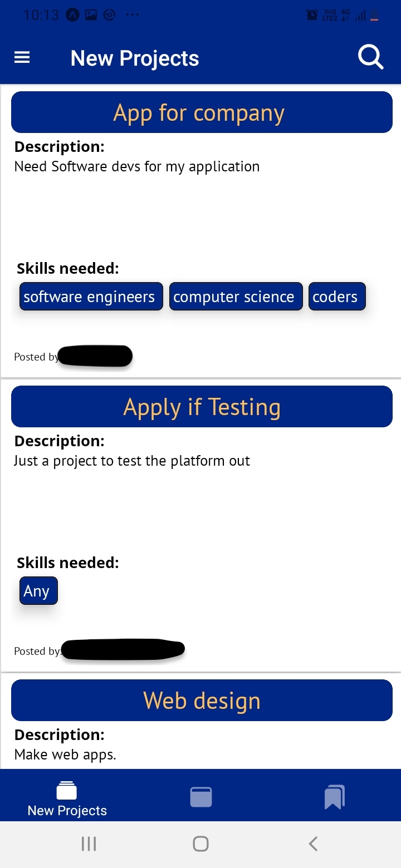Tap the New Projects header title
This screenshot has height=868, width=401.
(135, 58)
